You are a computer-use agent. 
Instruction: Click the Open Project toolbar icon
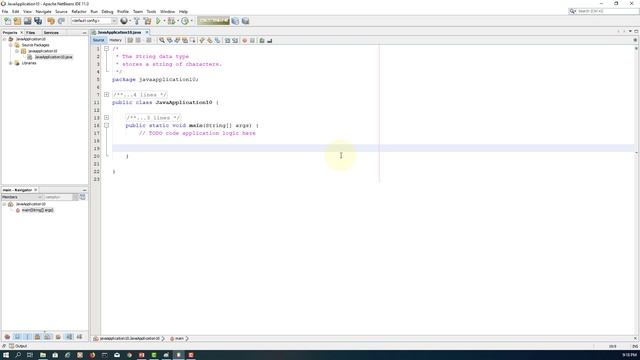27,21
